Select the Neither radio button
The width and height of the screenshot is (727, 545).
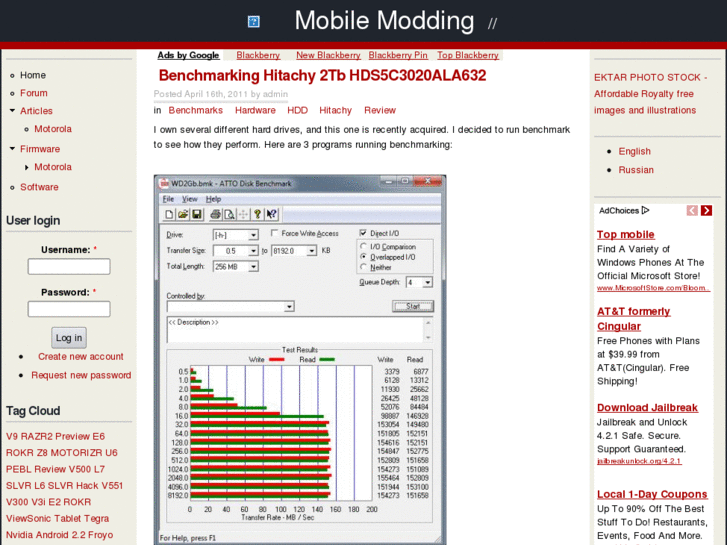[x=364, y=267]
